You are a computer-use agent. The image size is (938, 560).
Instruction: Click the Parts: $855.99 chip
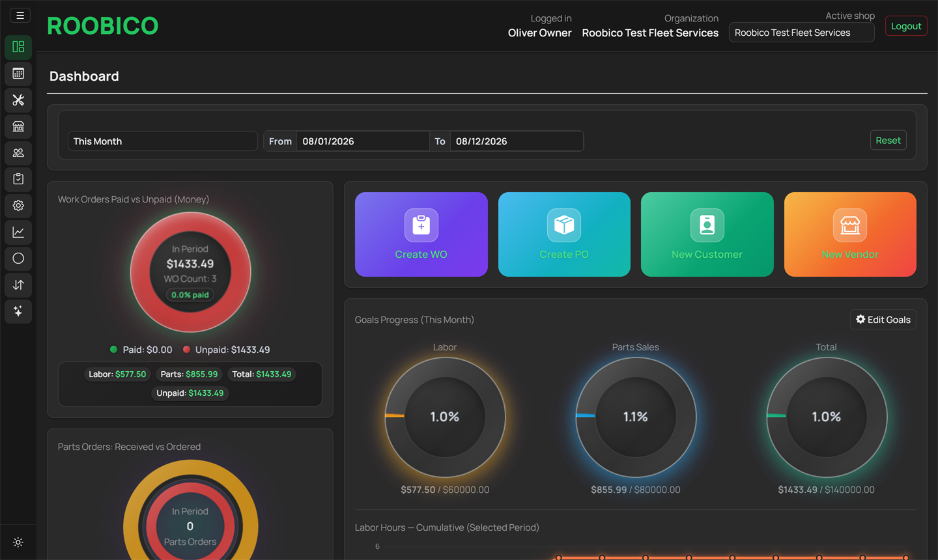point(189,374)
